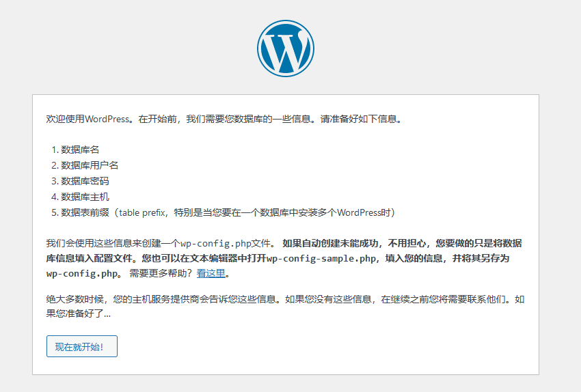Select the list item 数据库主机
581x392 pixels.
pyautogui.click(x=85, y=197)
